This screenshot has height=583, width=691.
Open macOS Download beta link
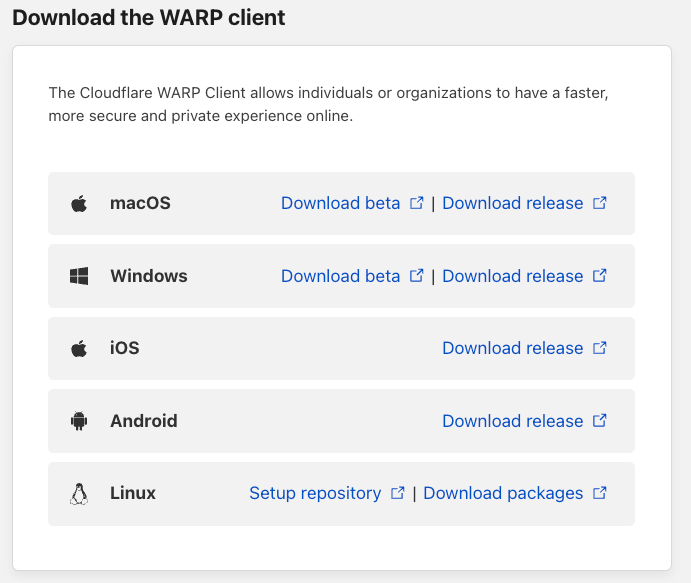pos(341,203)
